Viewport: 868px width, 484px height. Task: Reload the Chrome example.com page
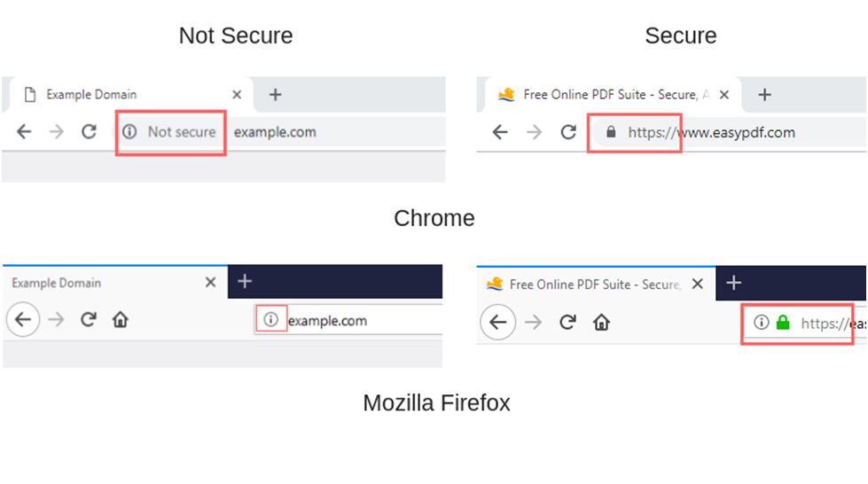pyautogui.click(x=90, y=132)
